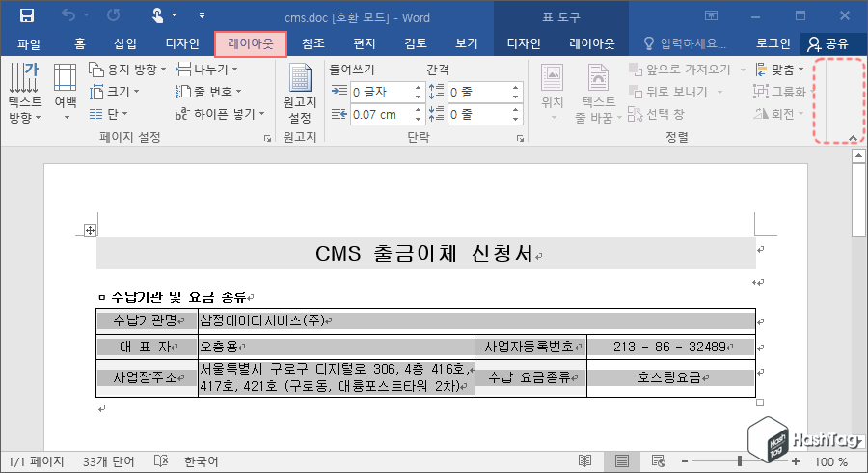Open the 보기 tab
This screenshot has height=473, width=868.
(467, 43)
